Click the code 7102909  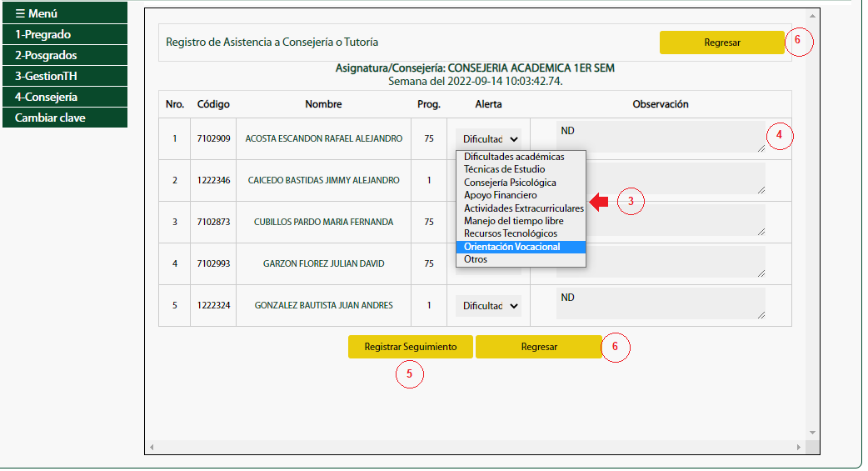coord(214,138)
